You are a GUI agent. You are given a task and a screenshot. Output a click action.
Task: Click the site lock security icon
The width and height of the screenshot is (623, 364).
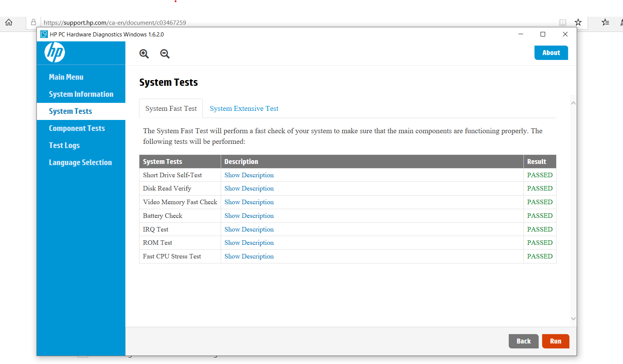click(x=33, y=22)
